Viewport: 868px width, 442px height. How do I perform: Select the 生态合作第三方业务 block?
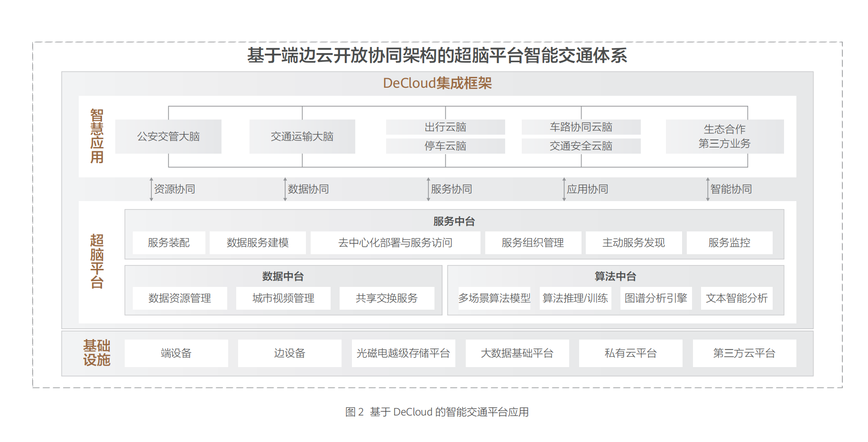tap(724, 137)
